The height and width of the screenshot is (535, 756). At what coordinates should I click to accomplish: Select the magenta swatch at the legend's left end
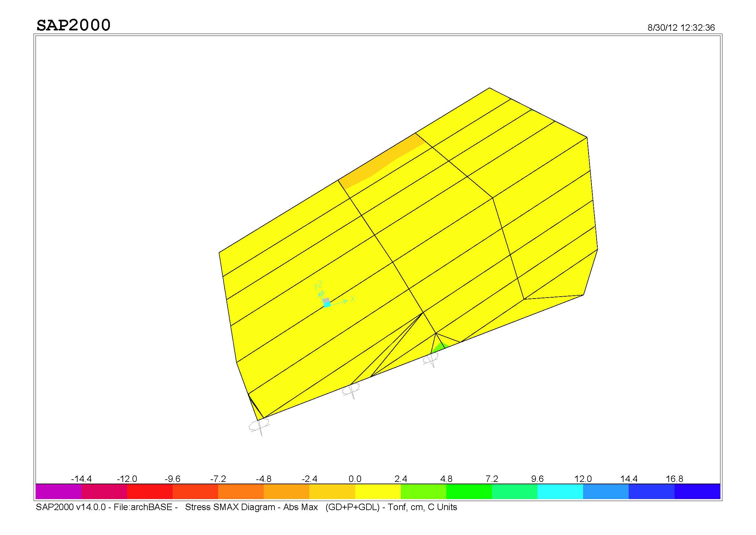point(58,492)
